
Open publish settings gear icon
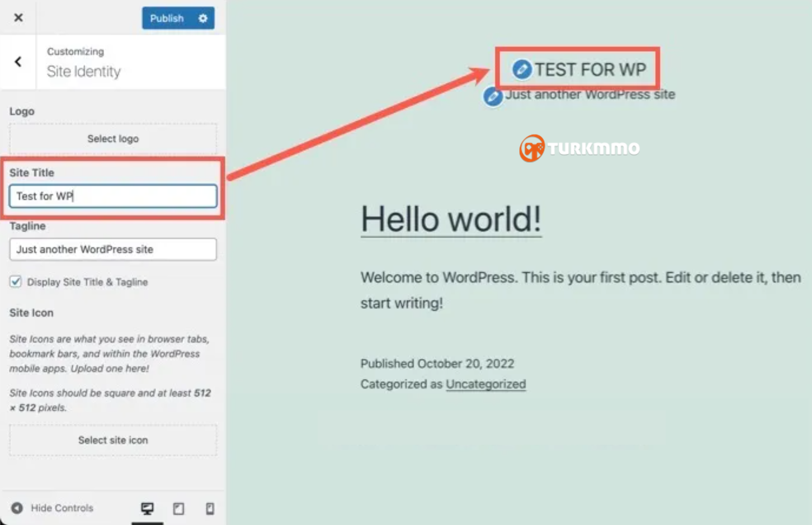(x=203, y=18)
